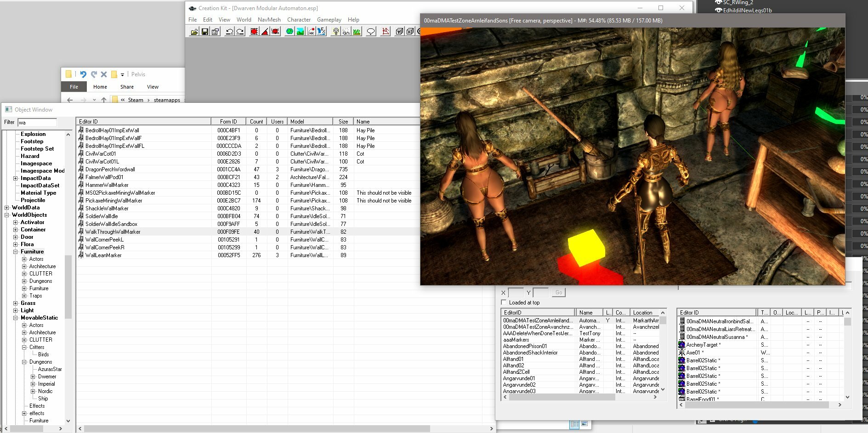This screenshot has width=868, height=433.
Task: Expand the ImpactData tree node
Action: pyautogui.click(x=16, y=178)
